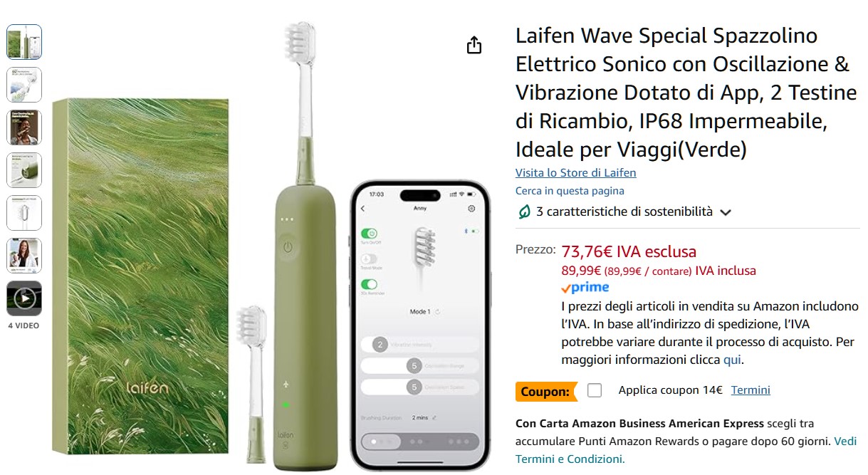Click the orange Coupon badge
Viewport: 868px width, 475px height.
(545, 391)
